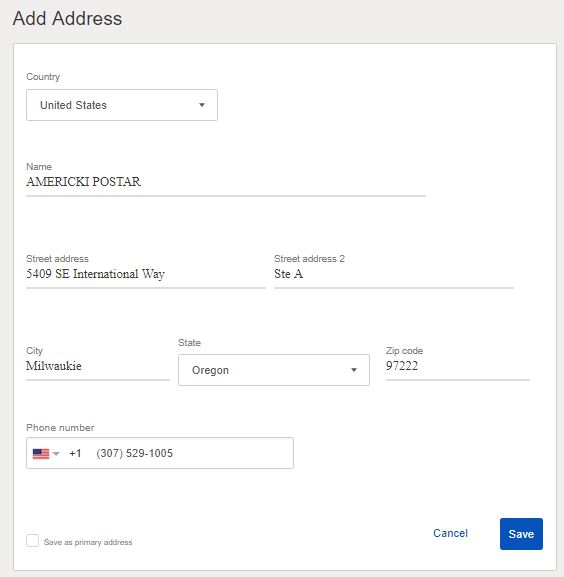The height and width of the screenshot is (577, 564).
Task: Click the Cancel link
Action: click(450, 533)
